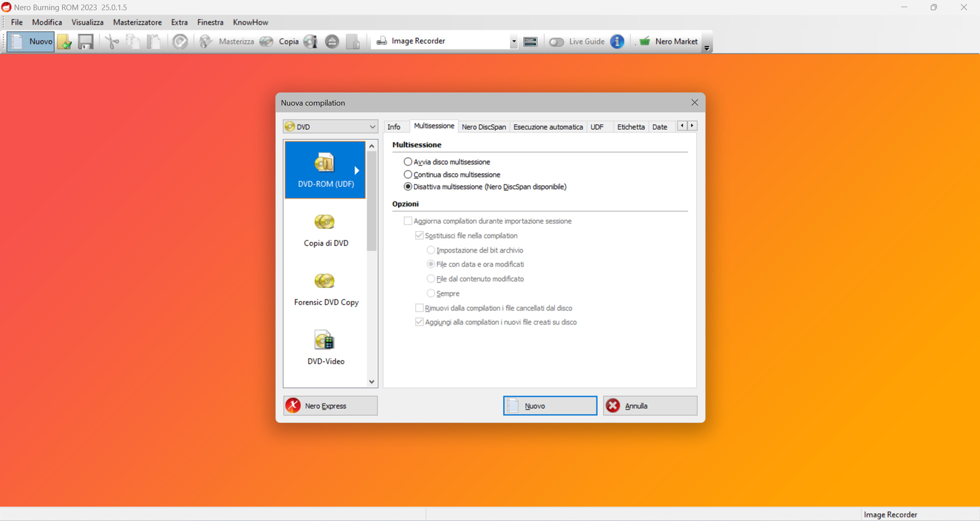Select the Cut scissors tool

click(x=112, y=41)
